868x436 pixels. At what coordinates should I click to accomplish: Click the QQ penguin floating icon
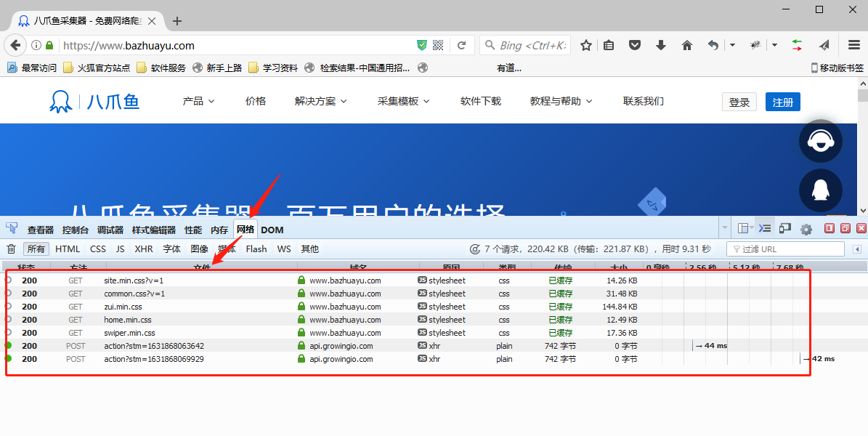point(820,190)
